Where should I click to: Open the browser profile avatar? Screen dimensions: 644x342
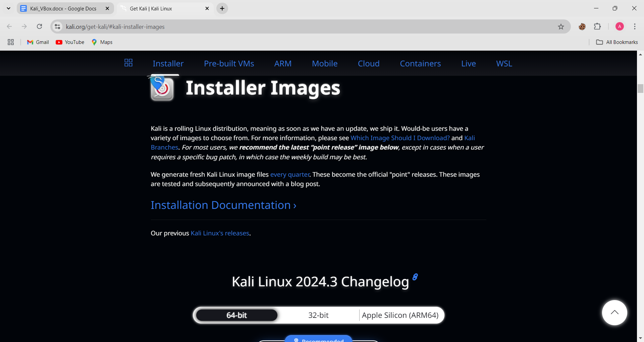click(620, 26)
